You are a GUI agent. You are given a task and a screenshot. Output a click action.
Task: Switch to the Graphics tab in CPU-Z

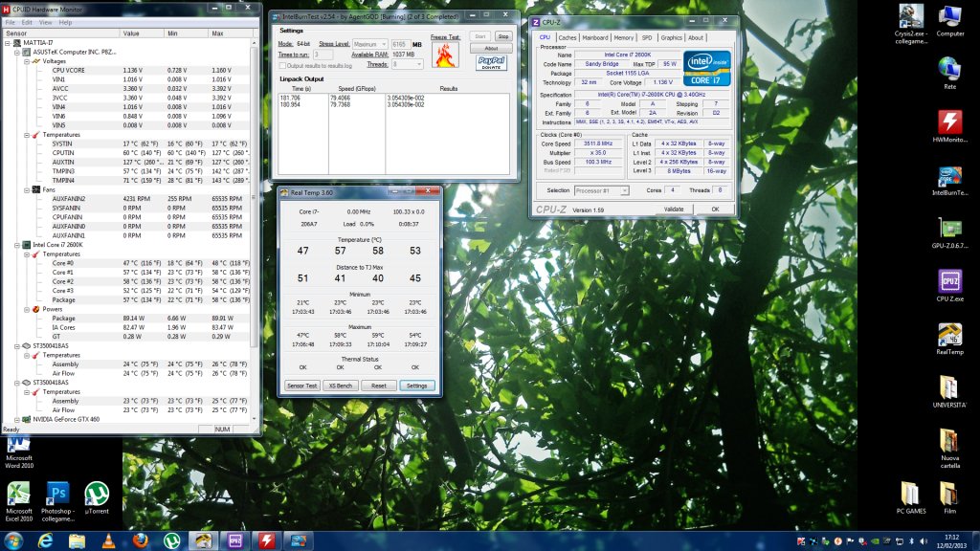tap(671, 37)
